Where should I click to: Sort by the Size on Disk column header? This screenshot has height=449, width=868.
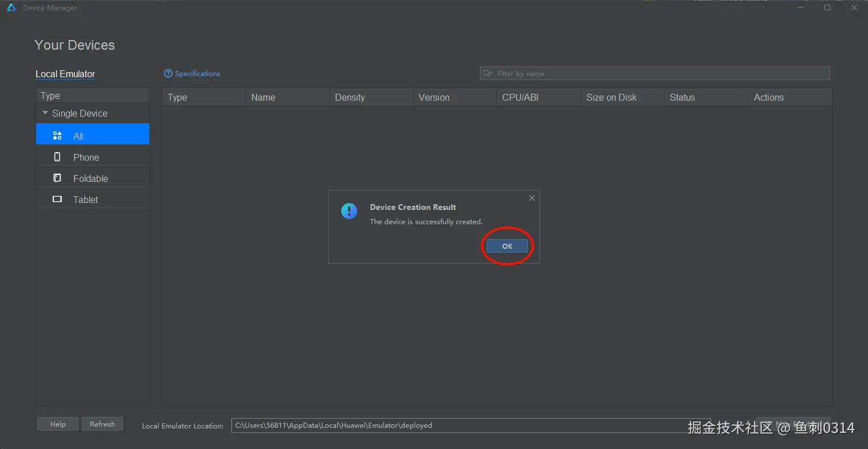pos(622,97)
